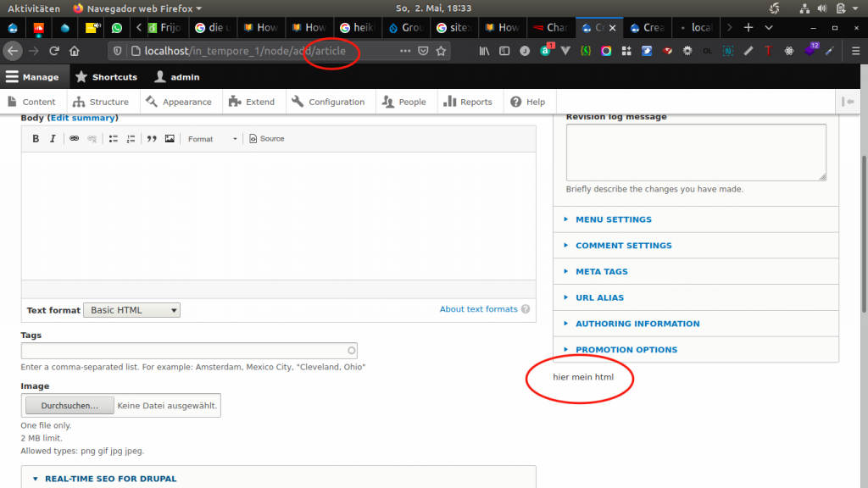Insert a link in the Body editor

(x=74, y=139)
